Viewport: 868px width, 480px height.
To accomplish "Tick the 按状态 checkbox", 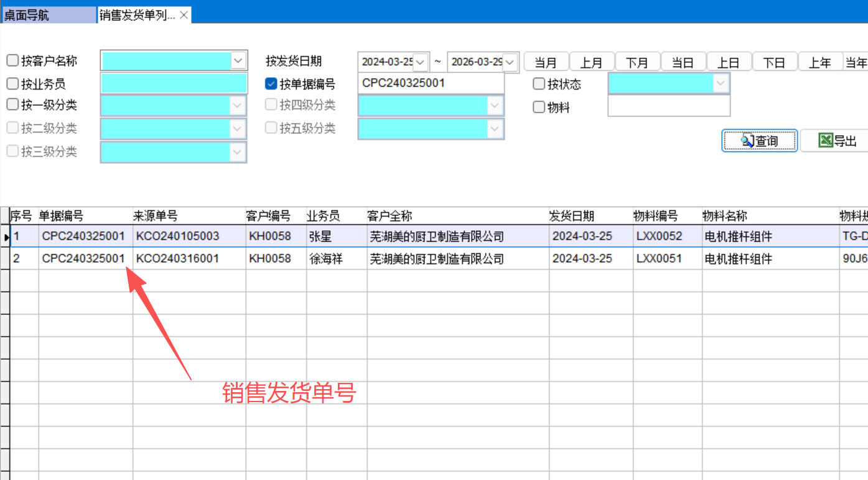I will click(x=539, y=84).
